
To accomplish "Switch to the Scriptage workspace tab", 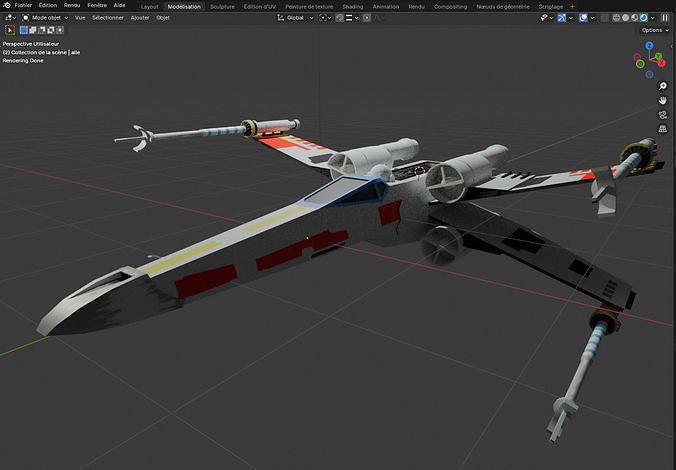I will [x=551, y=6].
